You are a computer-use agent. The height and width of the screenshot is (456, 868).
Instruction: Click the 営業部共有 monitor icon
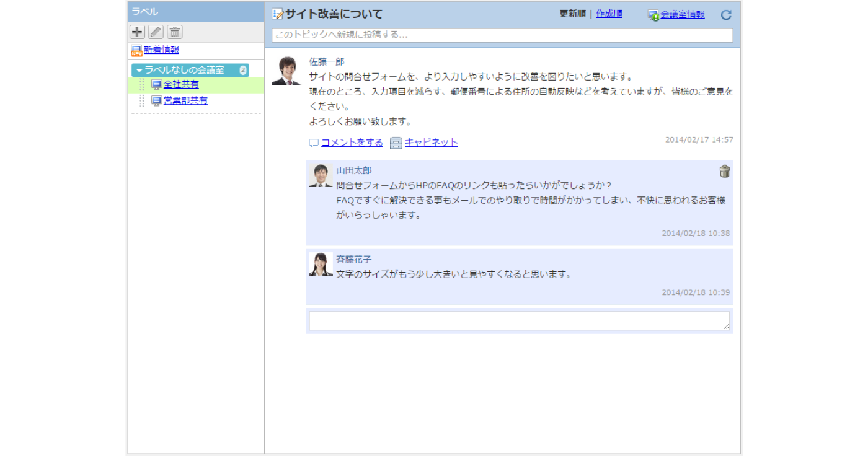[x=156, y=101]
